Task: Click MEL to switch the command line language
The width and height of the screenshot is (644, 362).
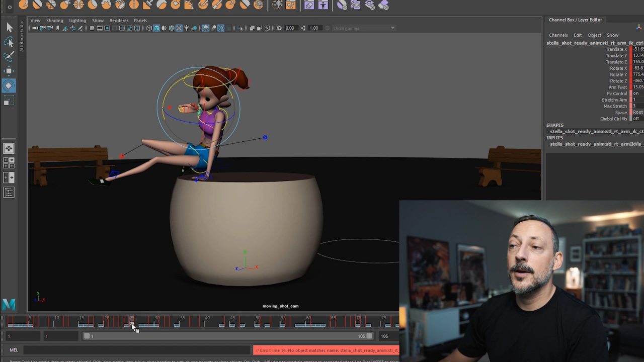Action: coord(14,349)
